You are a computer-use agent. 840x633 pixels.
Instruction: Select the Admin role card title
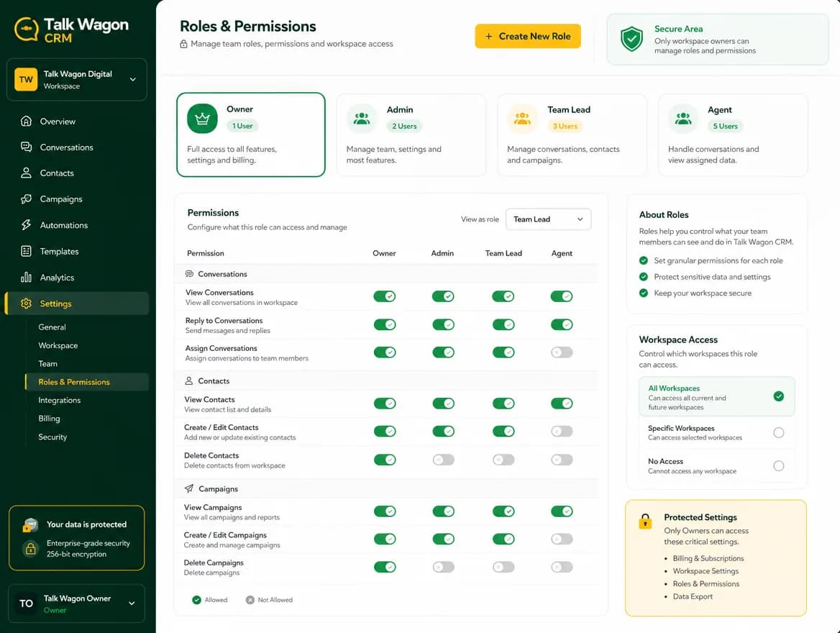coord(400,109)
